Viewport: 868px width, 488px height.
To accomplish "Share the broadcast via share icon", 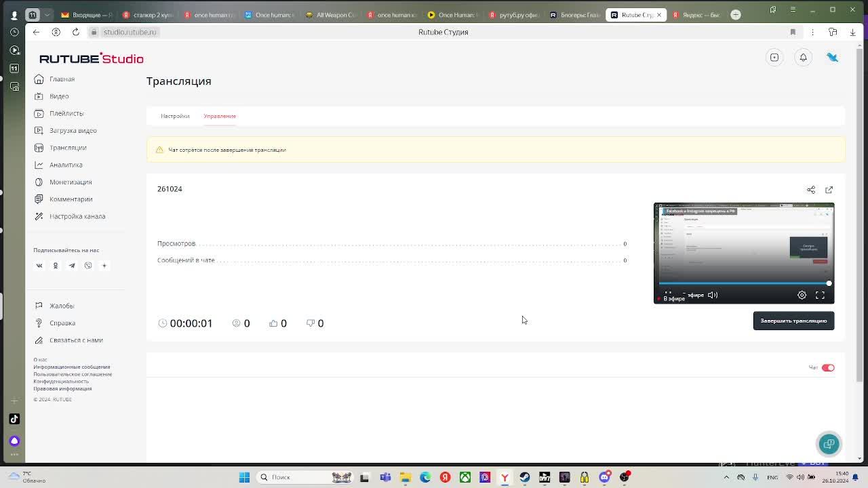I will click(811, 190).
